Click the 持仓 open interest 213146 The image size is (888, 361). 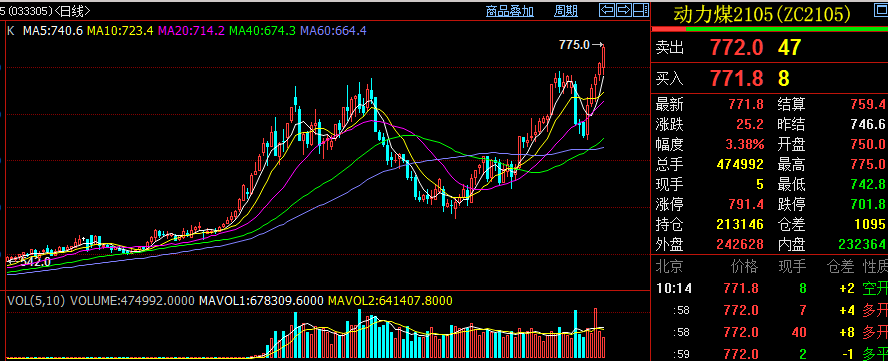point(740,224)
